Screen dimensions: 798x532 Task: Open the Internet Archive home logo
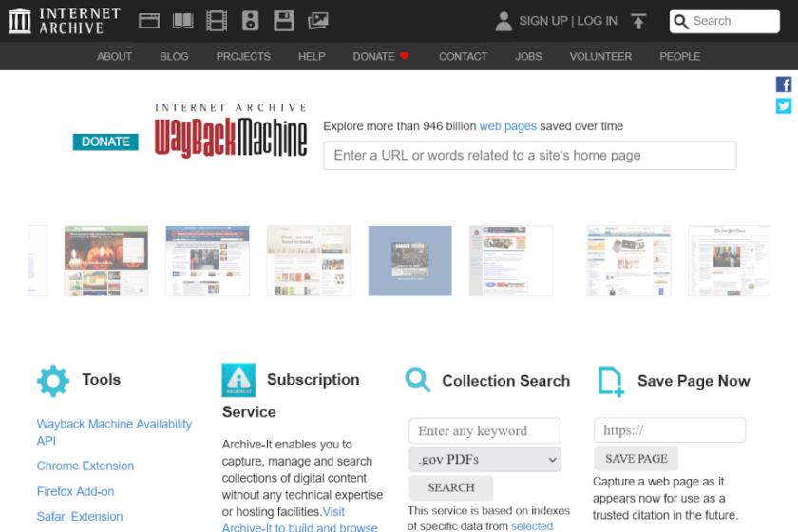click(65, 21)
